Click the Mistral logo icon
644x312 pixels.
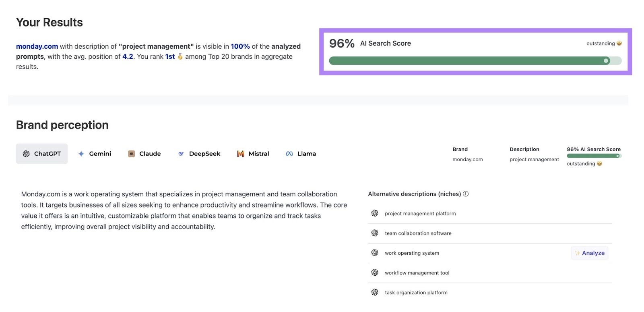tap(241, 154)
